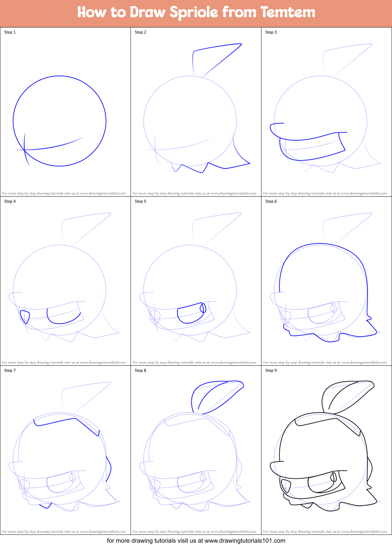
Task: Select the Step 8 label
Action: [140, 370]
